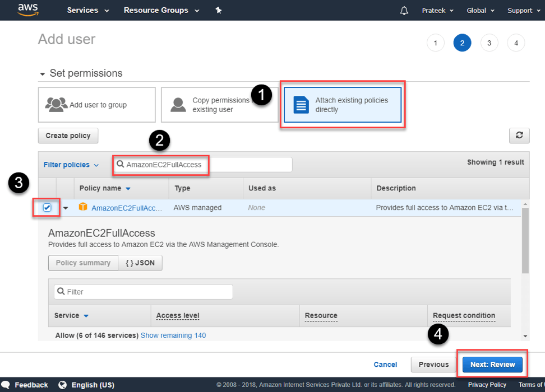Viewport: 545px width, 392px height.
Task: Click the pin star icon in navbar
Action: (219, 10)
